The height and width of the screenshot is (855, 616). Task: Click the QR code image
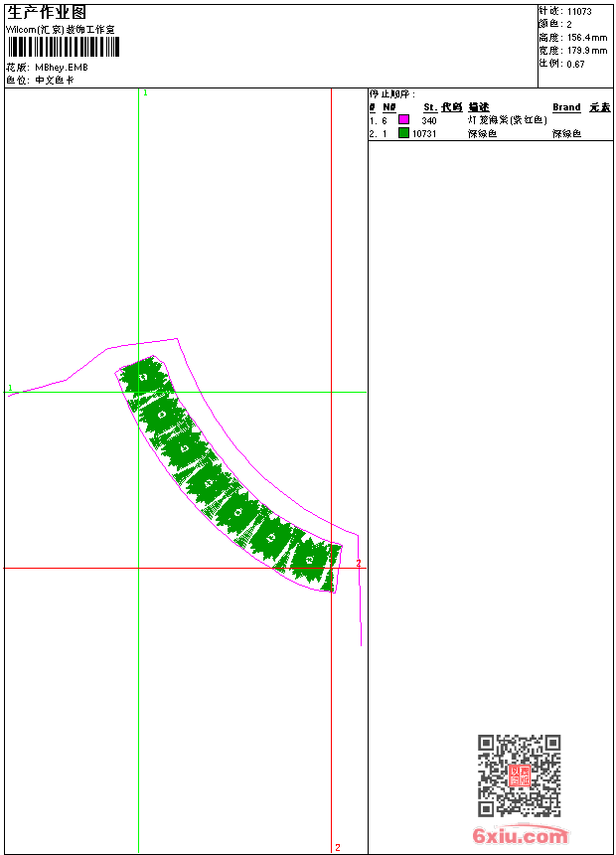pos(520,775)
